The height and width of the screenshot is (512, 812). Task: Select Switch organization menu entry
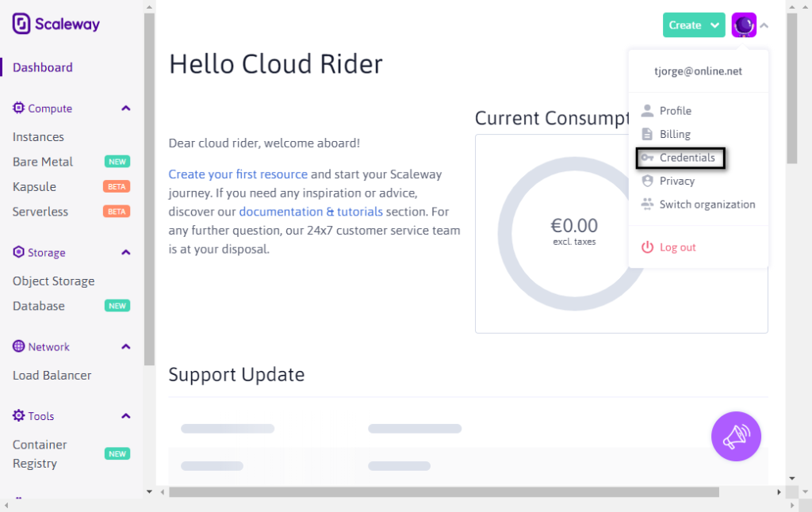point(698,204)
